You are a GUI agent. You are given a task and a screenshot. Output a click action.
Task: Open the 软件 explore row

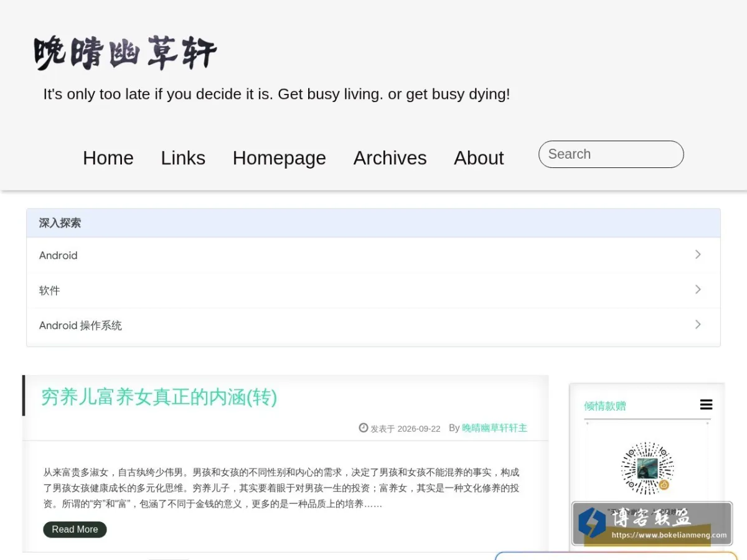pyautogui.click(x=374, y=290)
